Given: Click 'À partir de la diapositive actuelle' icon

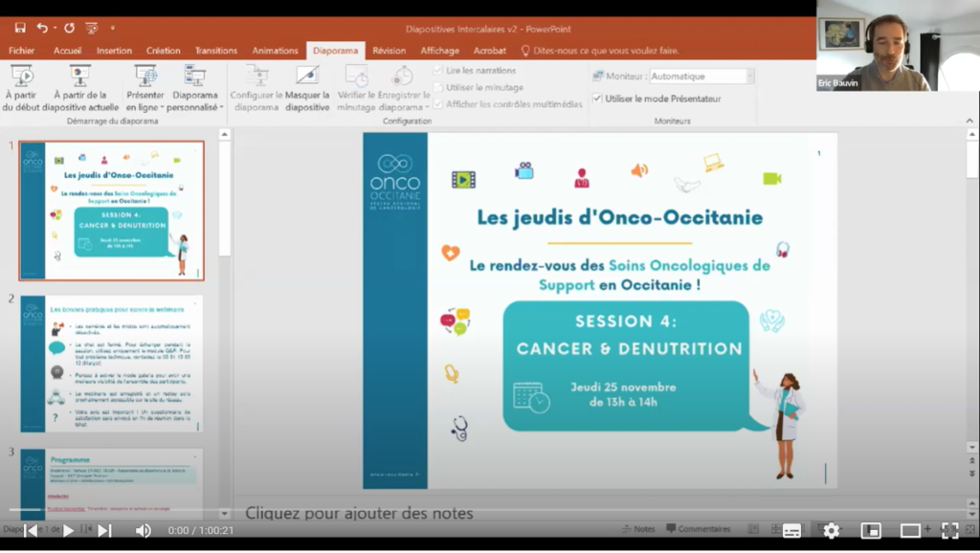Looking at the screenshot, I should pyautogui.click(x=80, y=77).
